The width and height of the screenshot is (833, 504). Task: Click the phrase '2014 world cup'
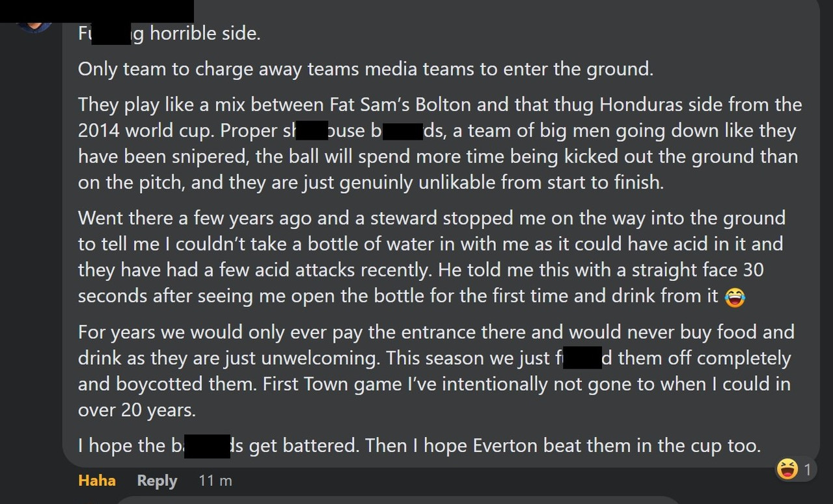point(146,131)
